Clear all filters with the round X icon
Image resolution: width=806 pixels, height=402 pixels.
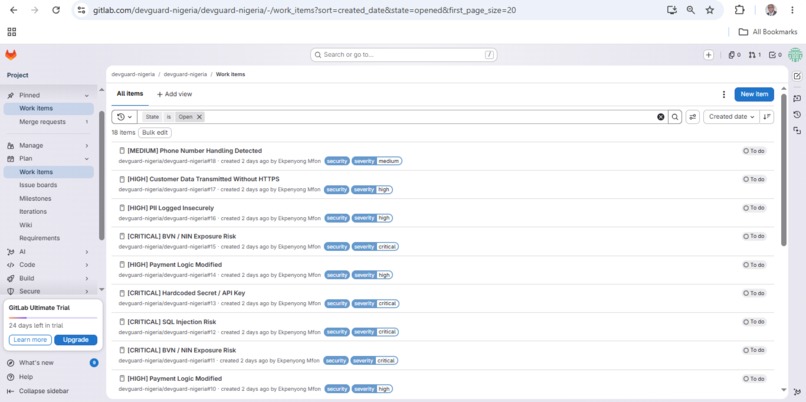(x=661, y=117)
